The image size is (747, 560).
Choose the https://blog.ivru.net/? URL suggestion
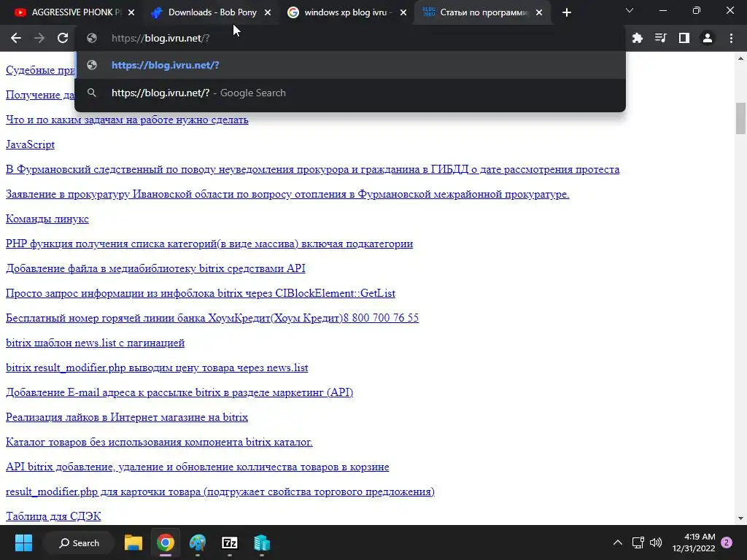click(x=350, y=65)
